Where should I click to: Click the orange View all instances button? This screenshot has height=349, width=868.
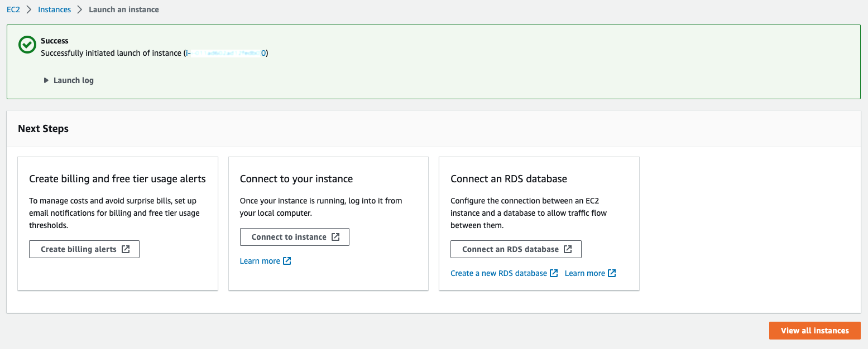coord(814,331)
